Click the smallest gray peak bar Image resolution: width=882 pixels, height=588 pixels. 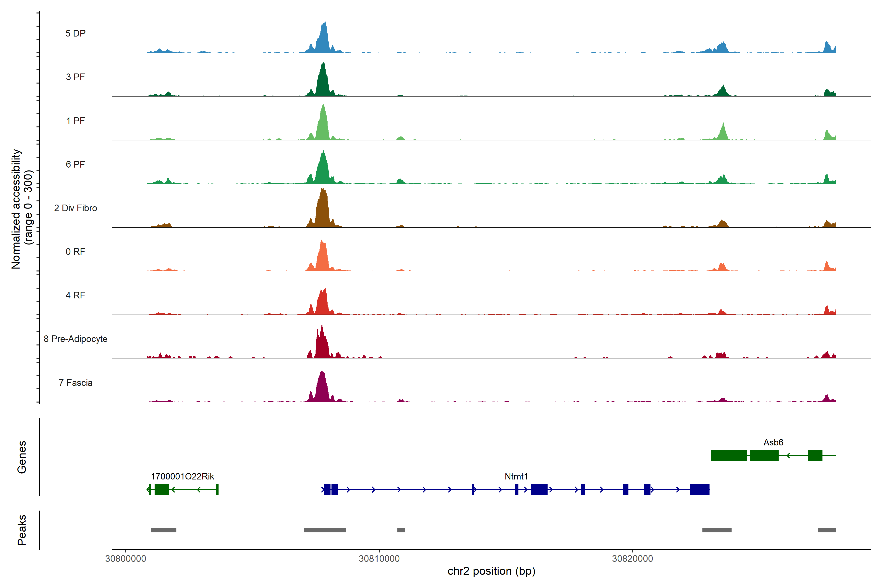pyautogui.click(x=401, y=530)
